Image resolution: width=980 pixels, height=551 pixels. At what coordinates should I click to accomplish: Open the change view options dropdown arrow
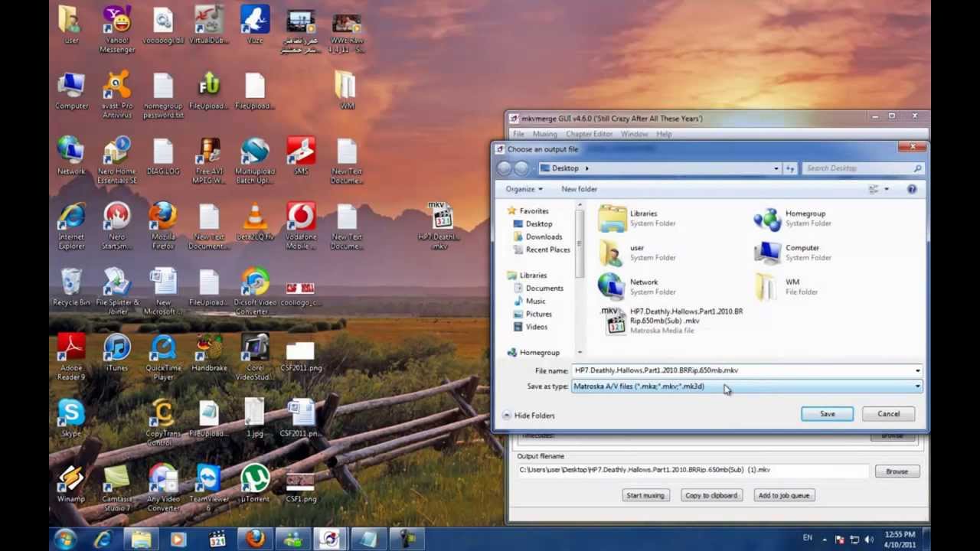point(887,189)
